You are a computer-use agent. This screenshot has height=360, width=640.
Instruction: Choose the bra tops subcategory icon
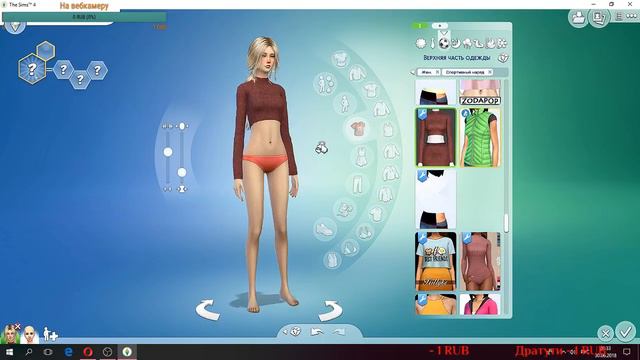click(364, 232)
